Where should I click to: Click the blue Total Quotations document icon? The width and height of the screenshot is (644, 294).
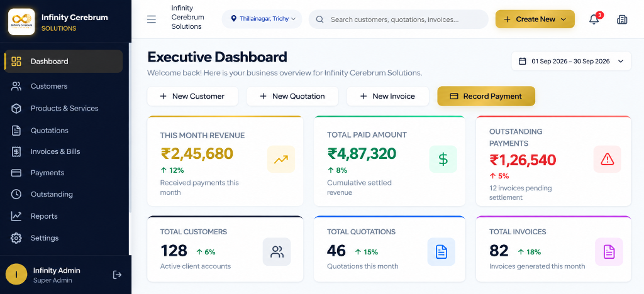click(441, 252)
